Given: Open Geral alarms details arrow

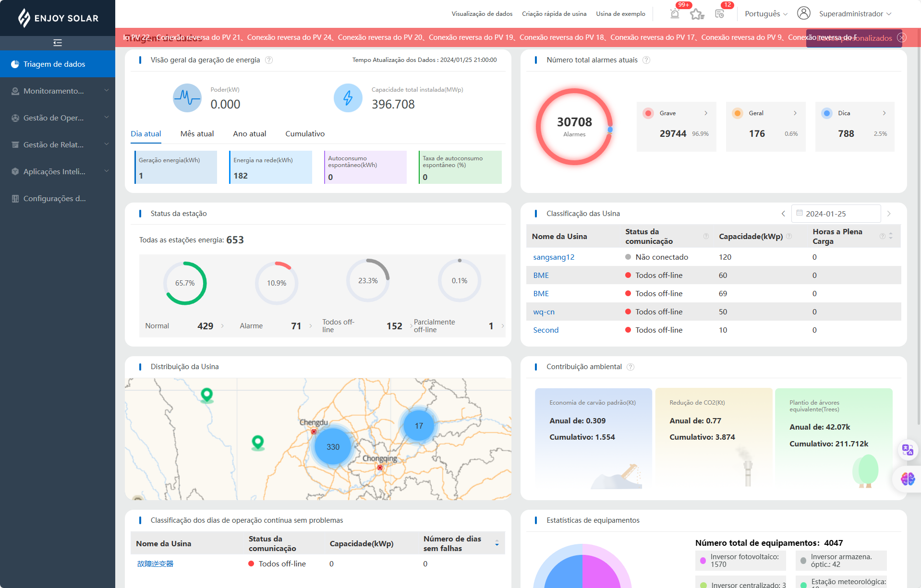Looking at the screenshot, I should click(x=795, y=113).
